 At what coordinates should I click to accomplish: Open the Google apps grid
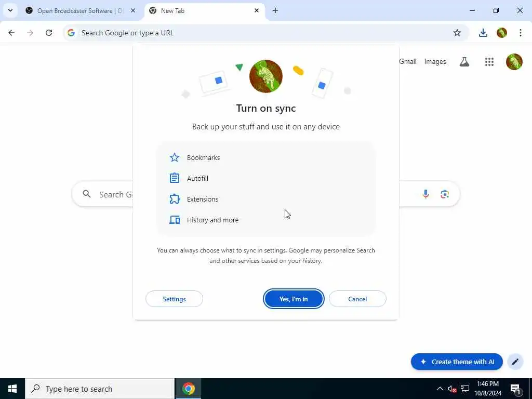pyautogui.click(x=489, y=62)
